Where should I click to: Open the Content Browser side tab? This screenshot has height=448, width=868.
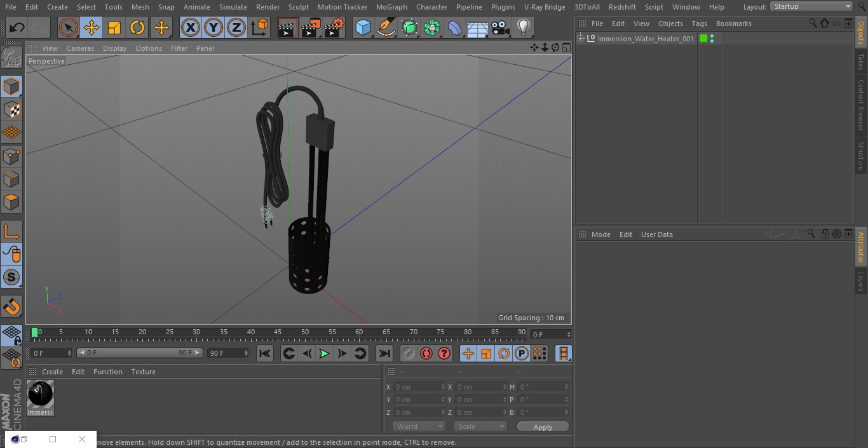[x=861, y=104]
